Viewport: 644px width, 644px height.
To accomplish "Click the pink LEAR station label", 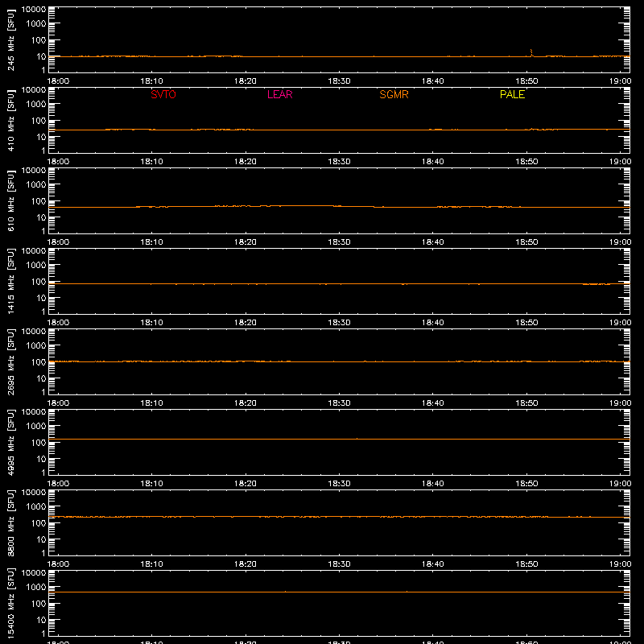I will pyautogui.click(x=279, y=94).
